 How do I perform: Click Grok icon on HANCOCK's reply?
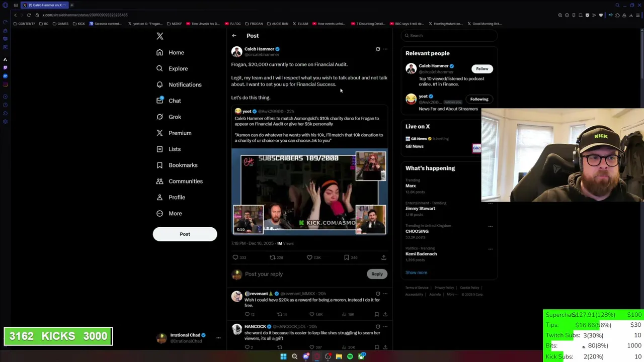378,326
